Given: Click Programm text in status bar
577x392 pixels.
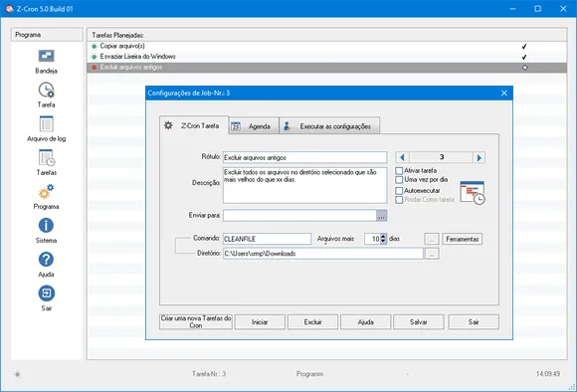Looking at the screenshot, I should (309, 374).
